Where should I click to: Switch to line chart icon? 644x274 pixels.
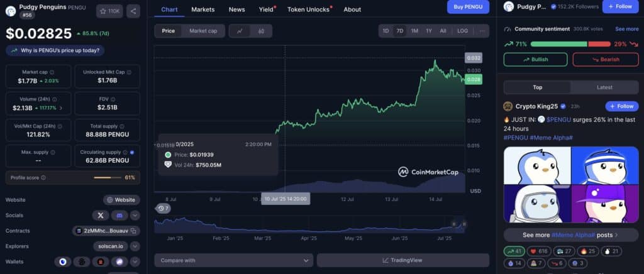(240, 31)
